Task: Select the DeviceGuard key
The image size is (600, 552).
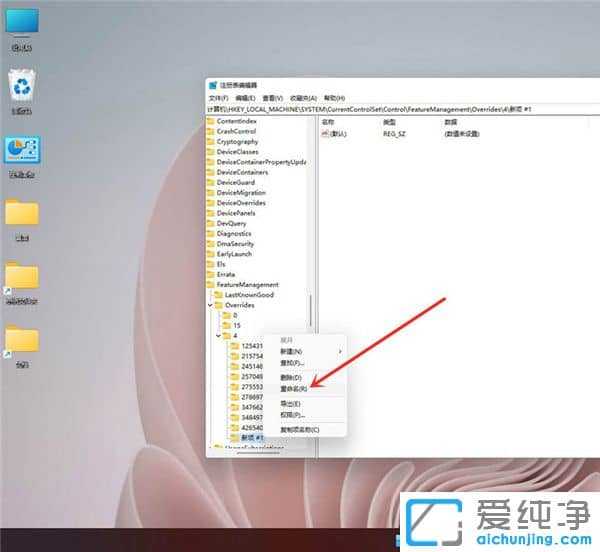Action: tap(235, 182)
